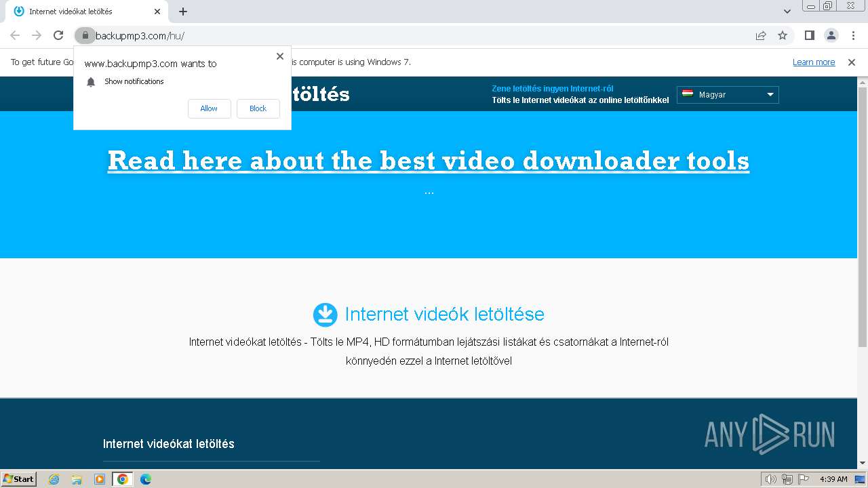The width and height of the screenshot is (868, 488).
Task: Share this page using the share icon
Action: pyautogui.click(x=761, y=35)
